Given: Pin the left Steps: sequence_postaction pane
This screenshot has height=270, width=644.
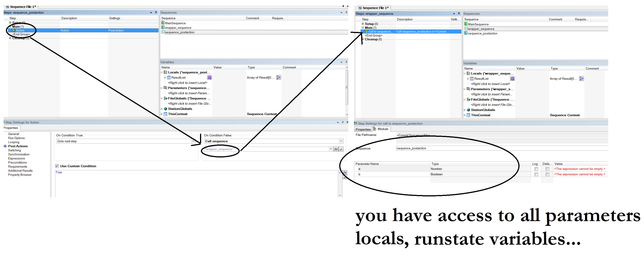Looking at the screenshot, I should click(x=156, y=12).
